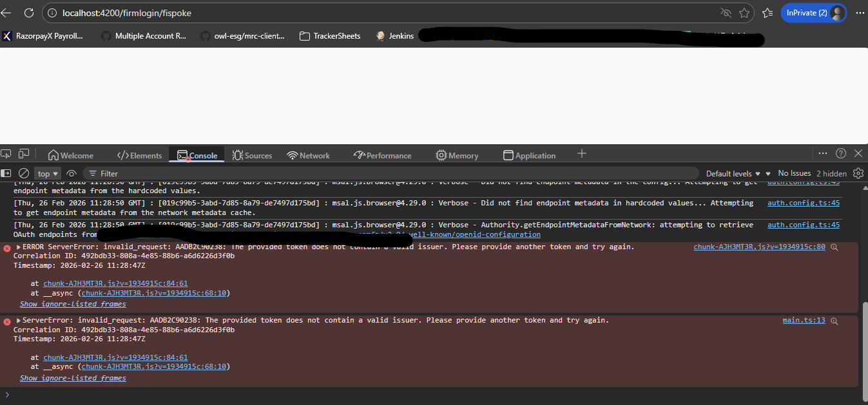Open DevTools customize menu (three dots)
Image resolution: width=868 pixels, height=405 pixels.
pos(823,153)
